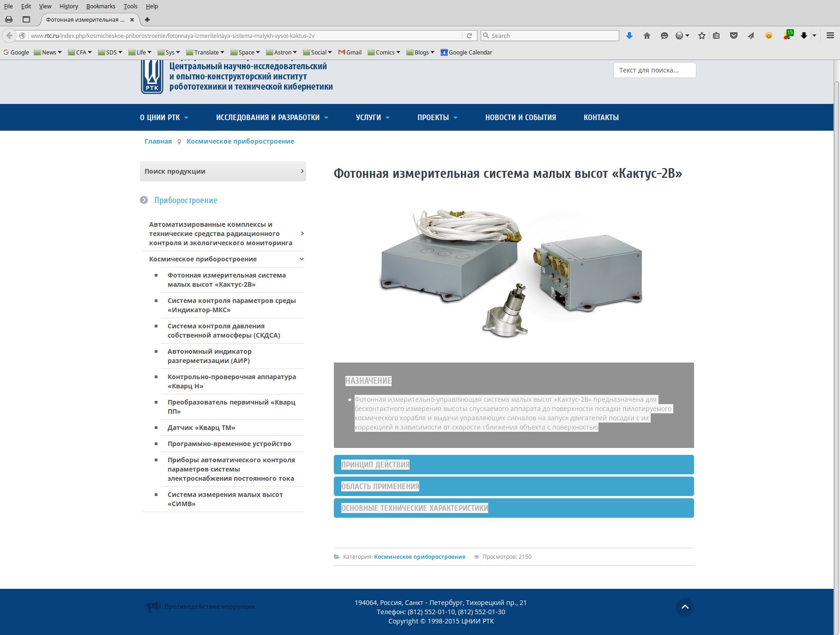Open the Bookmarks menu in menu bar
The height and width of the screenshot is (635, 840).
pyautogui.click(x=101, y=6)
